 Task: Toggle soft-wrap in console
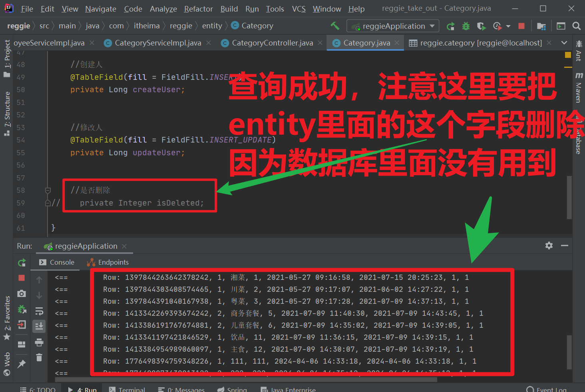coord(39,311)
